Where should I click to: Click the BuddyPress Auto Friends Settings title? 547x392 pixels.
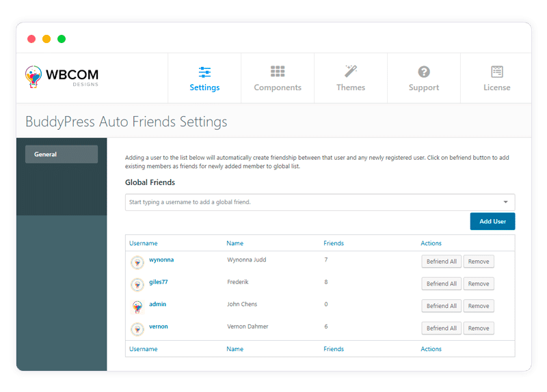click(x=126, y=122)
